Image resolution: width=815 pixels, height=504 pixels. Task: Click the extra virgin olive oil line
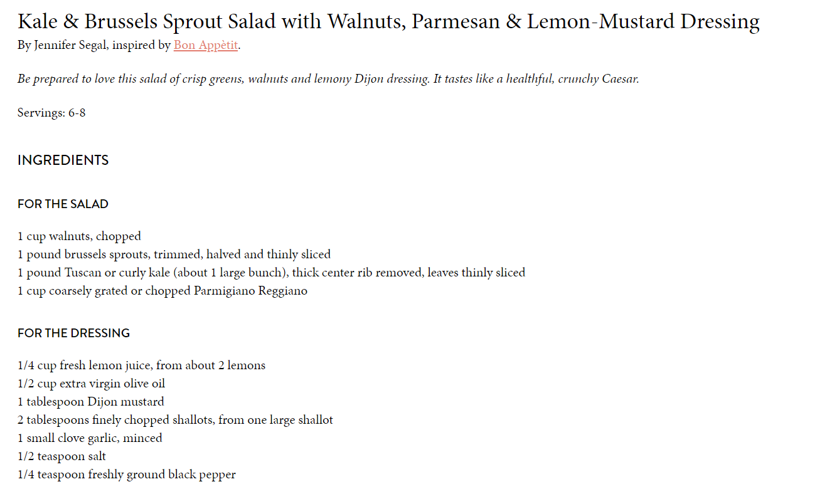coord(91,384)
